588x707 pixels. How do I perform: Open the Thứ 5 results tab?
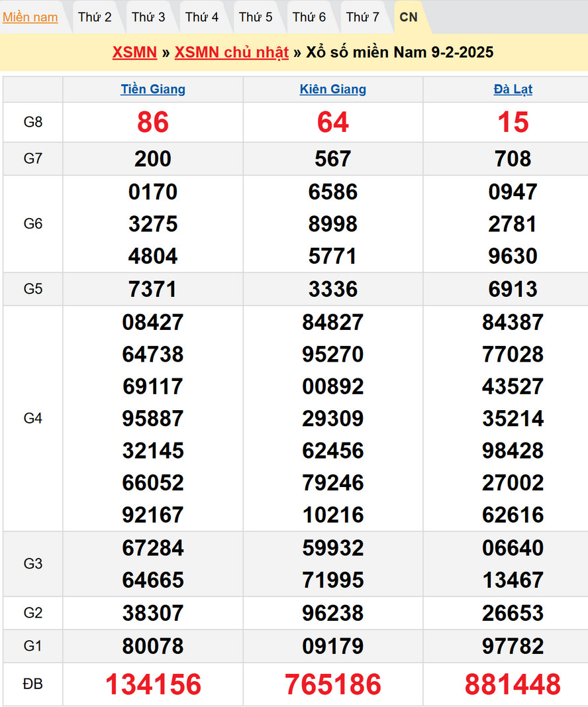point(256,17)
